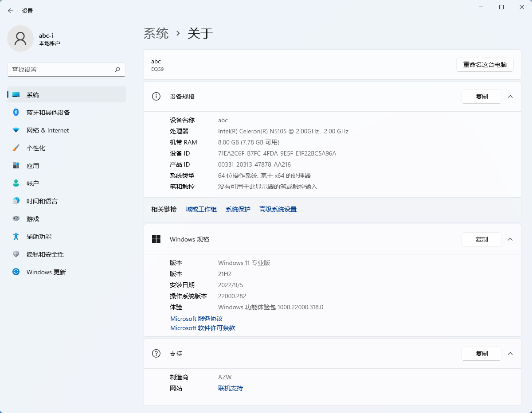Collapse the Windows specifications section
The image size is (532, 413).
[x=510, y=239]
